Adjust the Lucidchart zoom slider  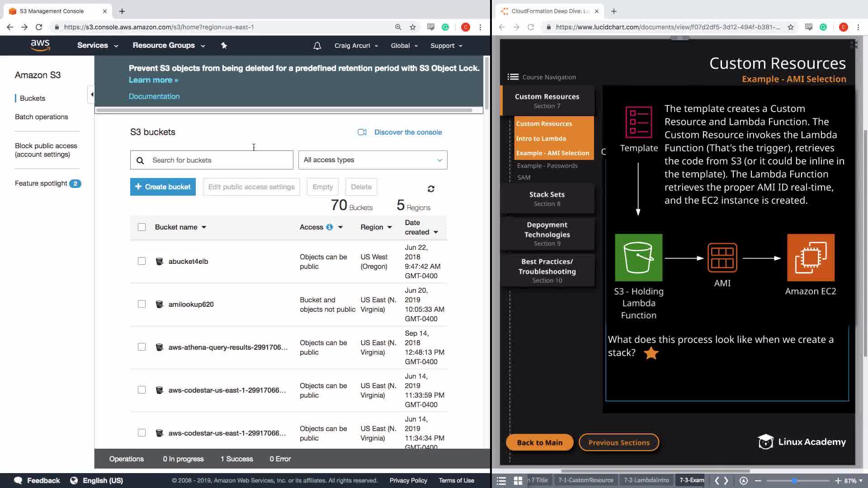tap(794, 481)
